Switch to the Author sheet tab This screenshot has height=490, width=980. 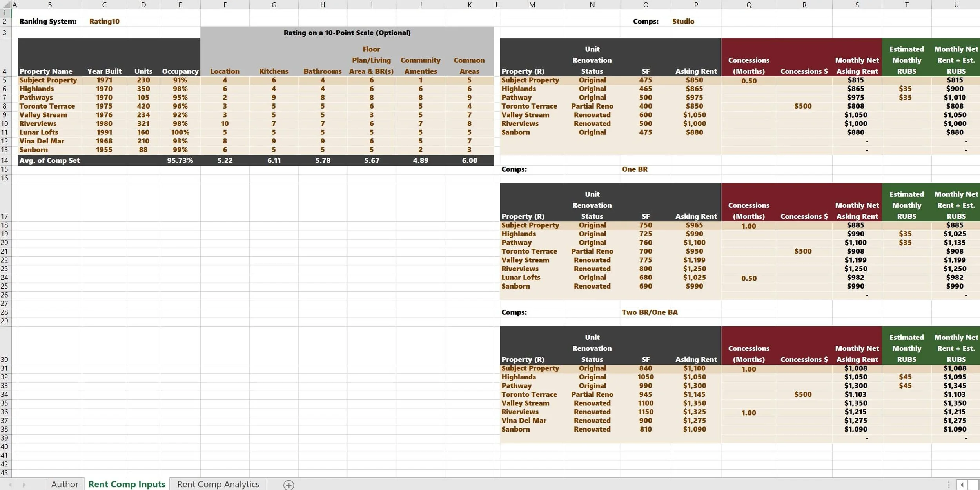click(x=64, y=484)
